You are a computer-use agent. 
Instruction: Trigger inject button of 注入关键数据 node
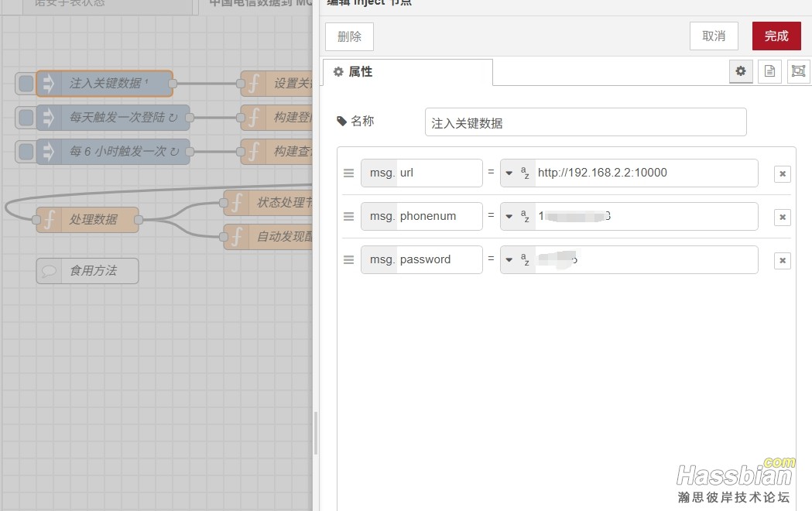(26, 84)
